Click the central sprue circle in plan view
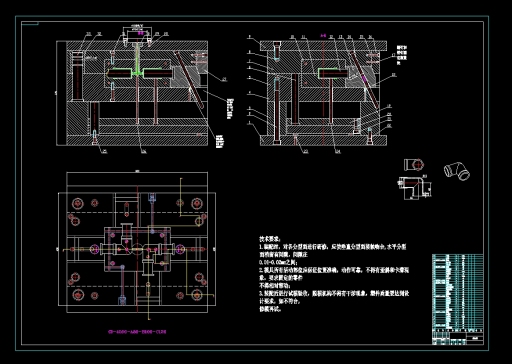The width and height of the screenshot is (512, 364). 137,249
